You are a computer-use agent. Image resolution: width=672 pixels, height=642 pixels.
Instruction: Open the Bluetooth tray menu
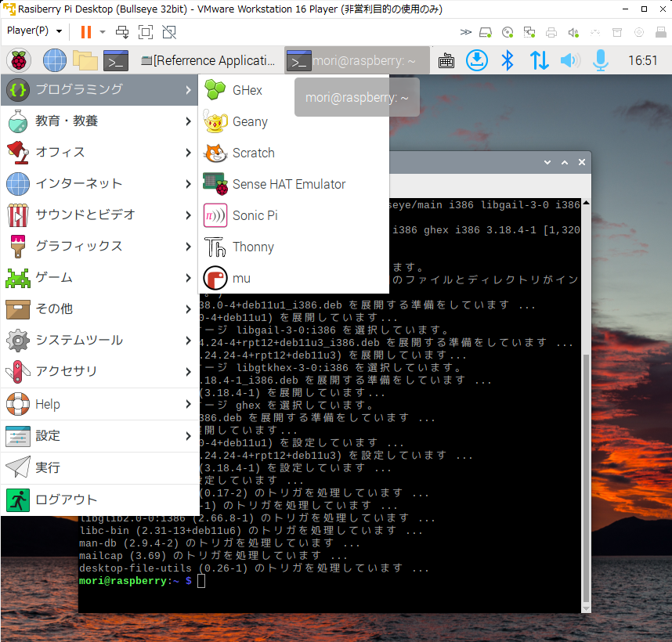coord(508,60)
